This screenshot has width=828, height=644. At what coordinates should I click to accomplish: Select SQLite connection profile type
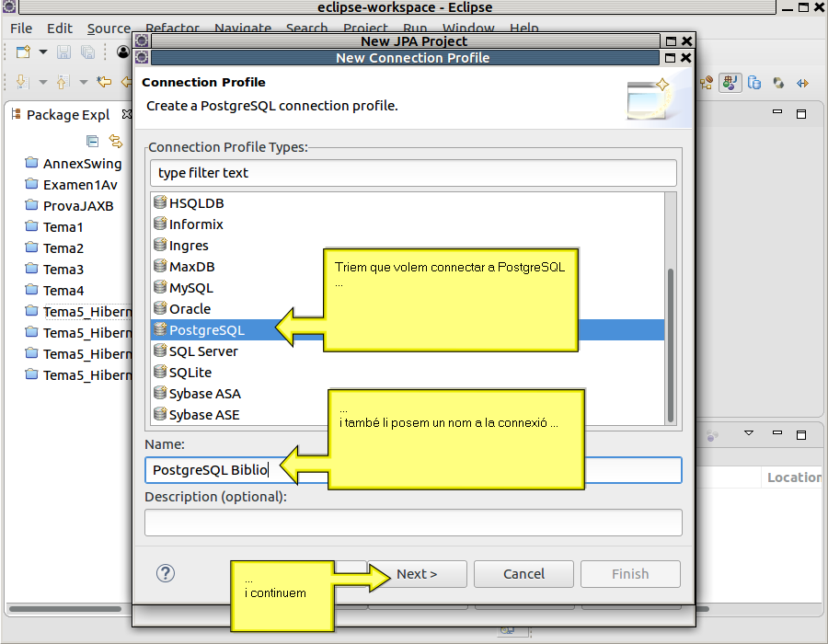[408, 373]
